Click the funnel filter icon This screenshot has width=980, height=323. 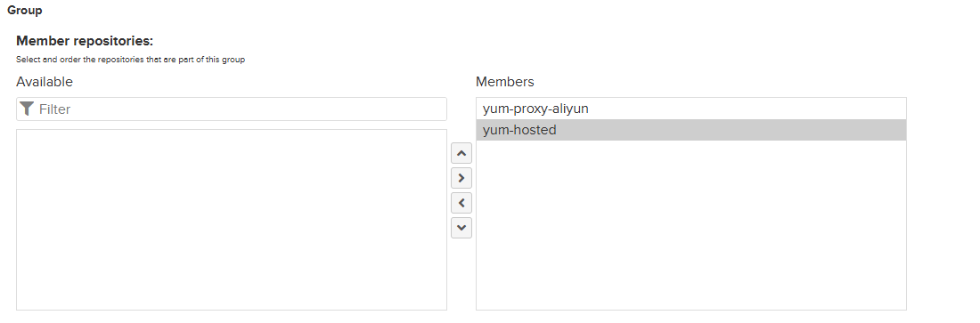[x=26, y=109]
